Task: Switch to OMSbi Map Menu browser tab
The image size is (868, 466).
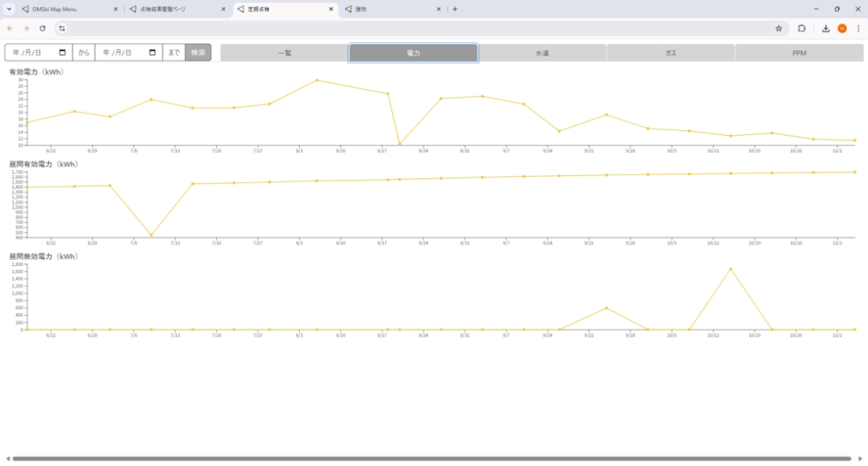Action: (x=64, y=9)
